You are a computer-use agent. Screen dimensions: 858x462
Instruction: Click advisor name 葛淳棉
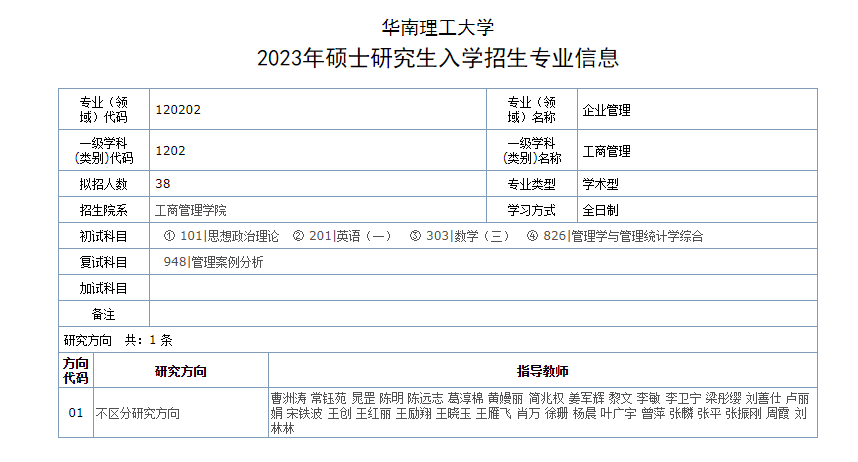coord(465,398)
